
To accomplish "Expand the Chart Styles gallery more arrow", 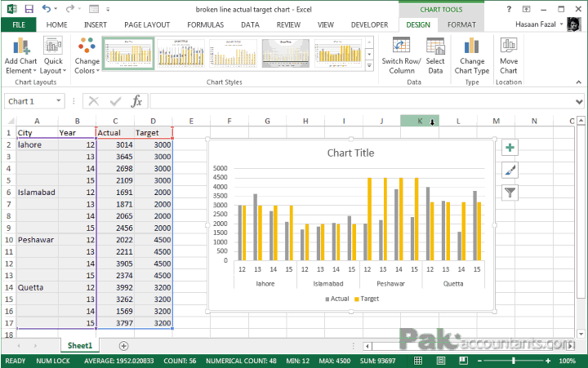I will tap(369, 66).
